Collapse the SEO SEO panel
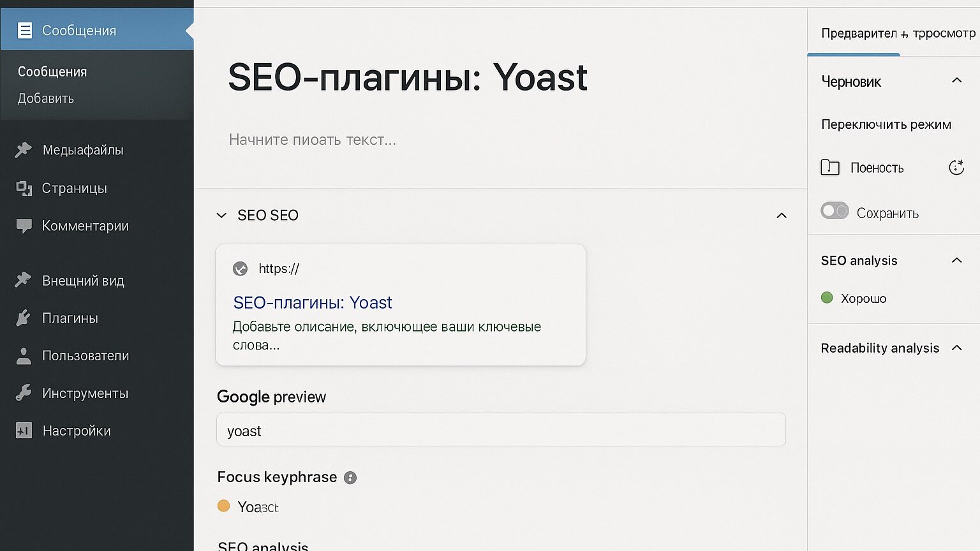The width and height of the screenshot is (980, 551). 781,216
